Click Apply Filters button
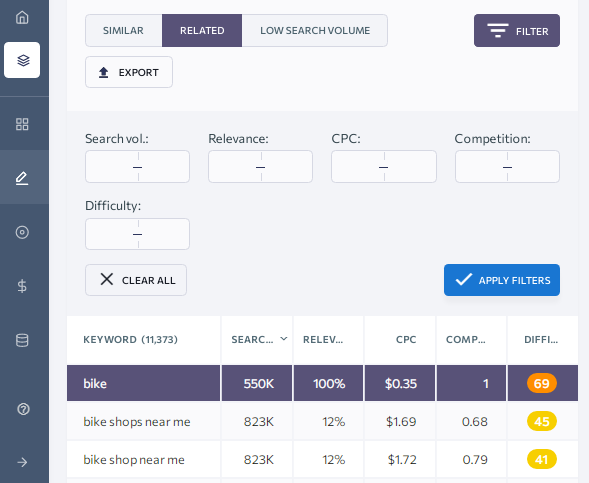This screenshot has width=589, height=483. coord(502,280)
